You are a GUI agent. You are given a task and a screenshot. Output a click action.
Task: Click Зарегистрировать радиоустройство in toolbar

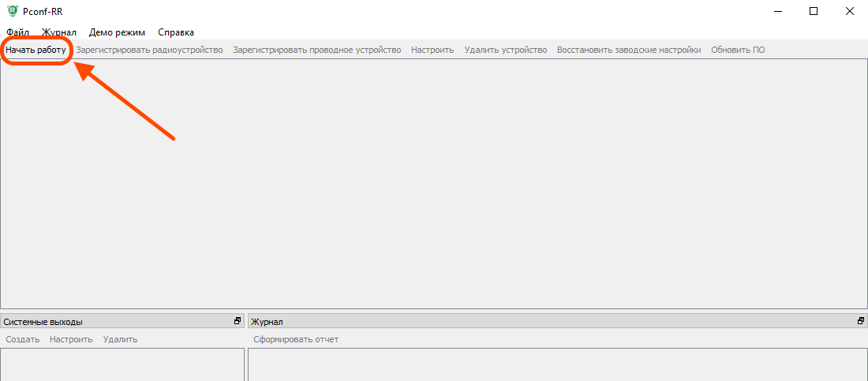click(x=149, y=50)
